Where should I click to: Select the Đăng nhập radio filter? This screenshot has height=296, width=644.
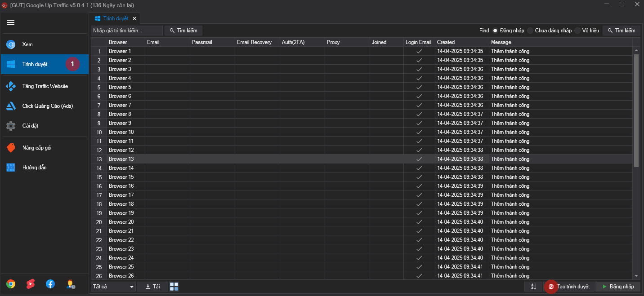[495, 31]
